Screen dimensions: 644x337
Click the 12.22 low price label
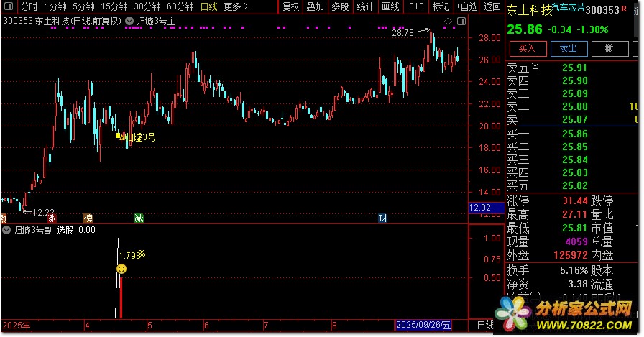[43, 212]
